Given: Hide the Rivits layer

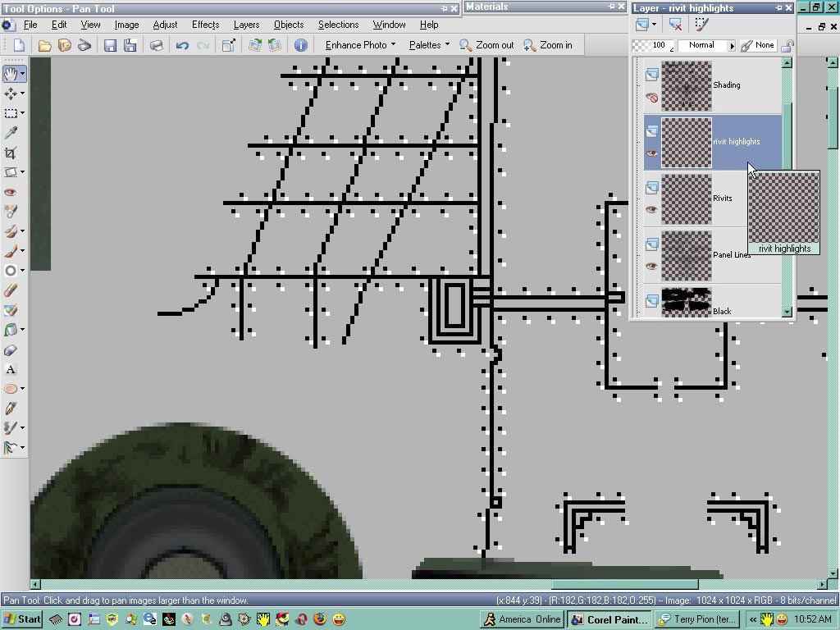Looking at the screenshot, I should tap(651, 209).
